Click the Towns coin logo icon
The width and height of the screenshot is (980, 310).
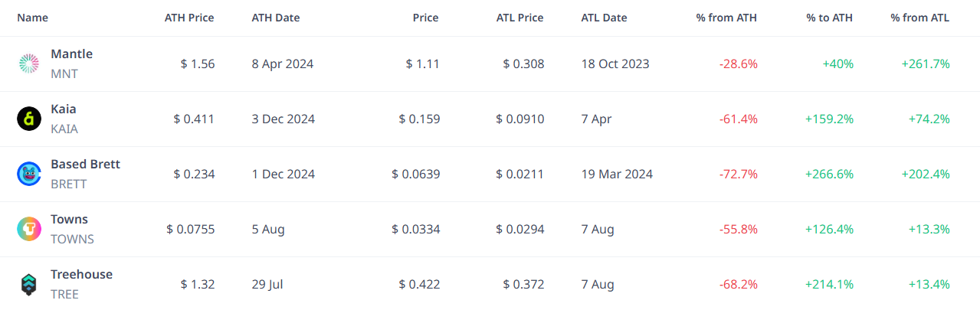point(28,230)
